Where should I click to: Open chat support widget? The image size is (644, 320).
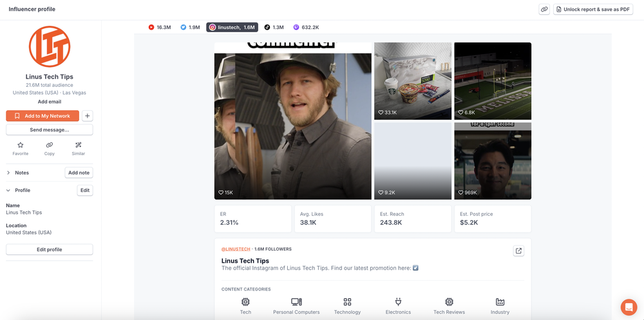tap(629, 307)
